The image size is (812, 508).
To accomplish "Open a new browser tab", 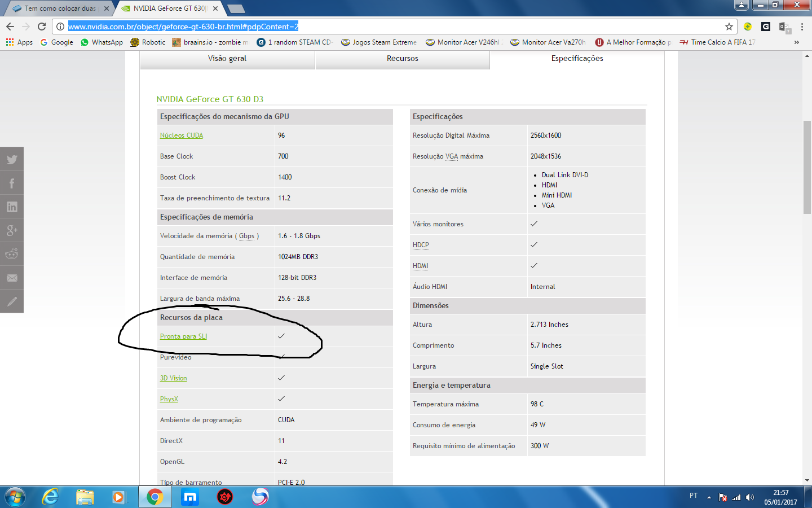I will pyautogui.click(x=236, y=8).
